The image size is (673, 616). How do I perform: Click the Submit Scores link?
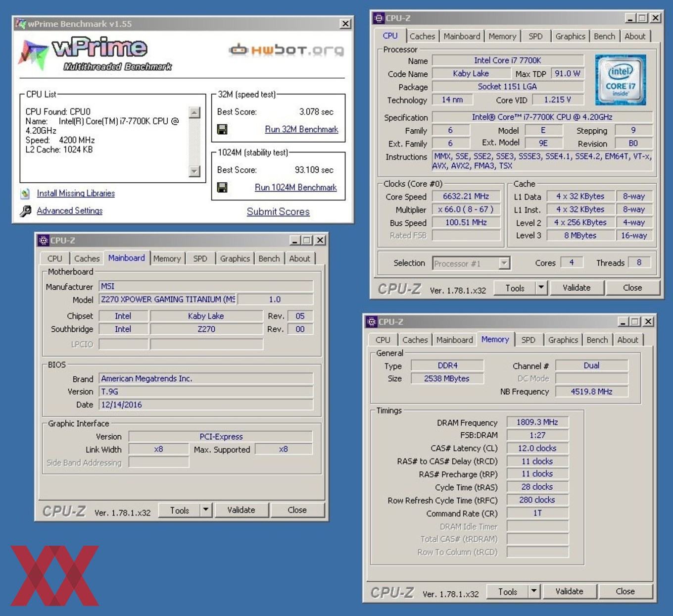[278, 211]
